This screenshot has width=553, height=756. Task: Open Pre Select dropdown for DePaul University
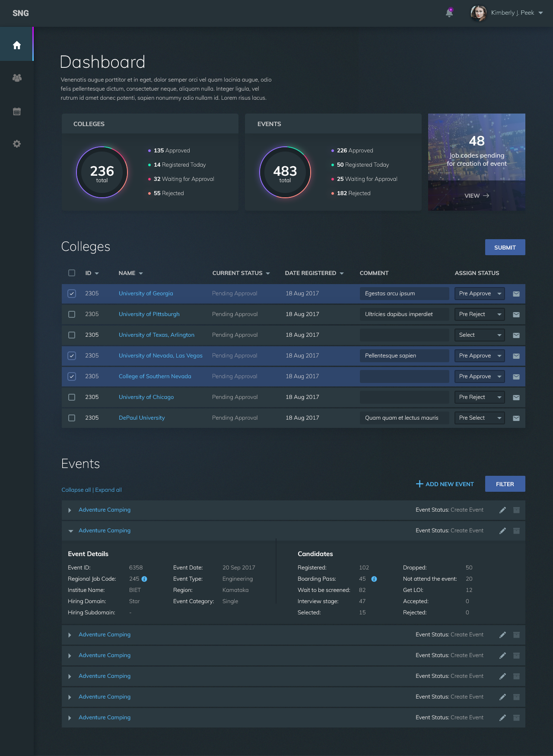click(480, 418)
